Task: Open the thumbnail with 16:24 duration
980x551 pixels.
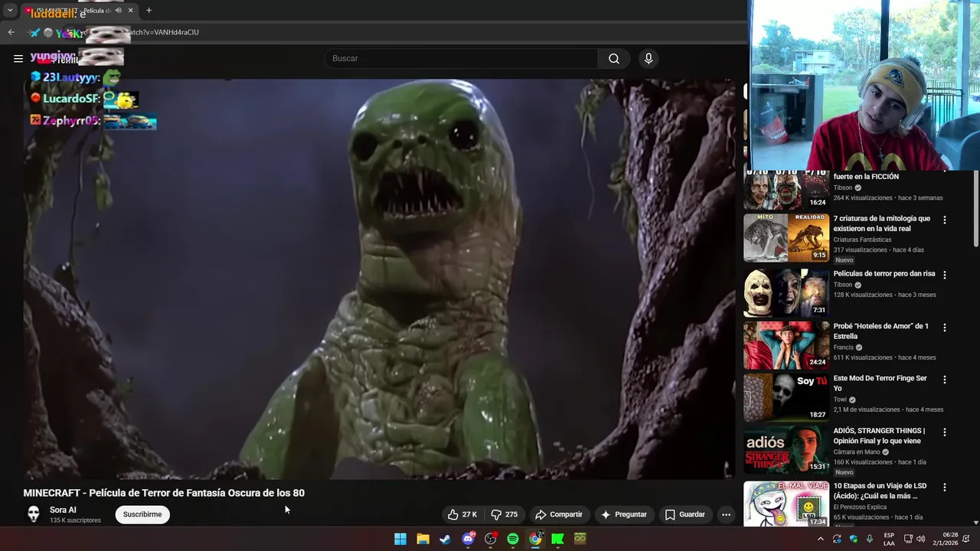Action: coord(786,189)
